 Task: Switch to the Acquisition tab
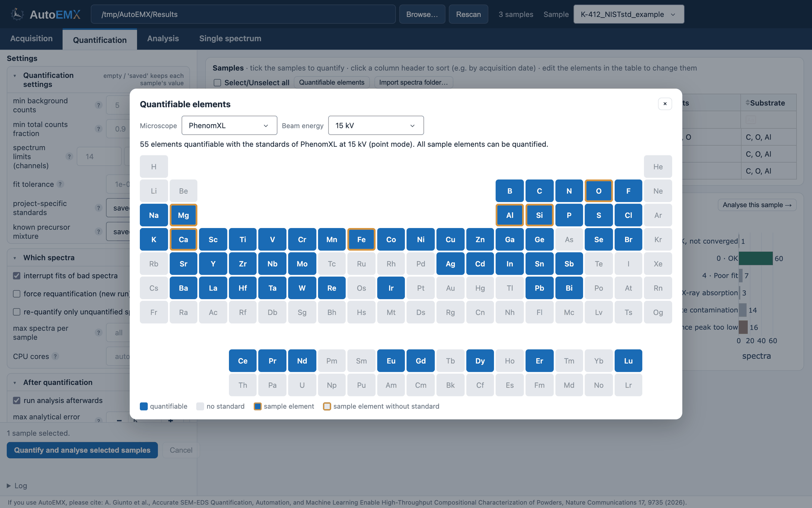tap(31, 39)
